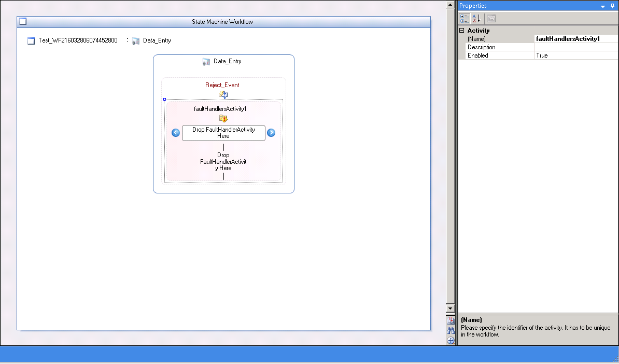Click the empty Description value field
619x364 pixels.
pyautogui.click(x=576, y=47)
